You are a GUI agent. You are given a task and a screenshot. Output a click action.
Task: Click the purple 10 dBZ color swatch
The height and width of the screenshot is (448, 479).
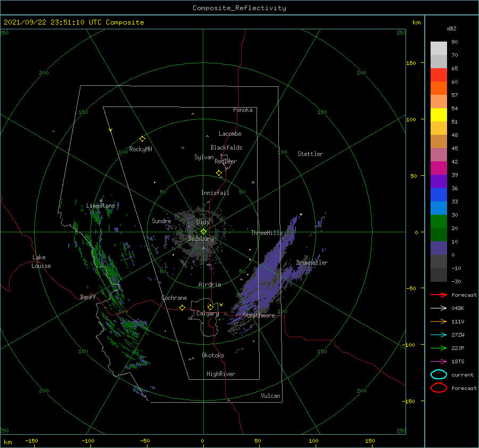439,248
